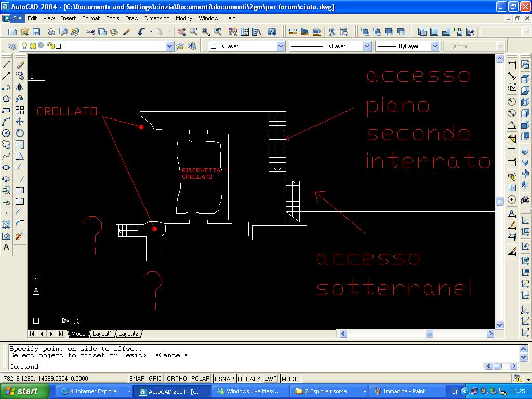
Task: Expand the layer selection dropdown
Action: coord(169,46)
